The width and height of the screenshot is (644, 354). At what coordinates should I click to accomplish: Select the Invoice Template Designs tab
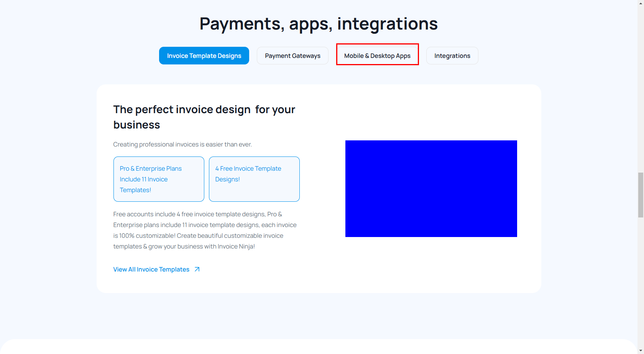click(204, 56)
